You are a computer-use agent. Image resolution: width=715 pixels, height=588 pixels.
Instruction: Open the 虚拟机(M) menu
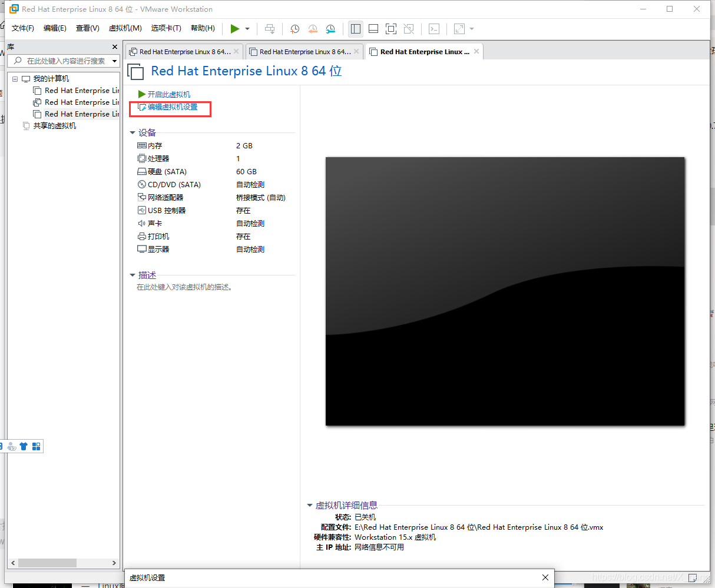(x=125, y=28)
